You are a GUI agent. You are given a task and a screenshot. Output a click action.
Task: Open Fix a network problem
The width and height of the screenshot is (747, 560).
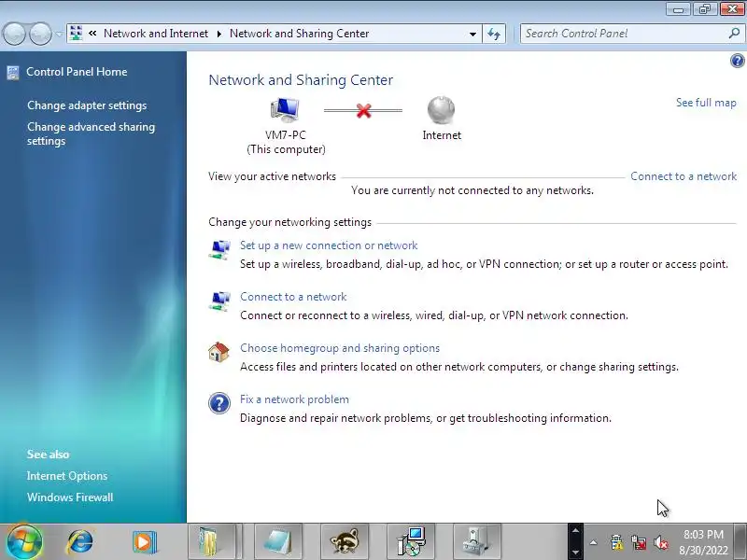click(x=294, y=399)
